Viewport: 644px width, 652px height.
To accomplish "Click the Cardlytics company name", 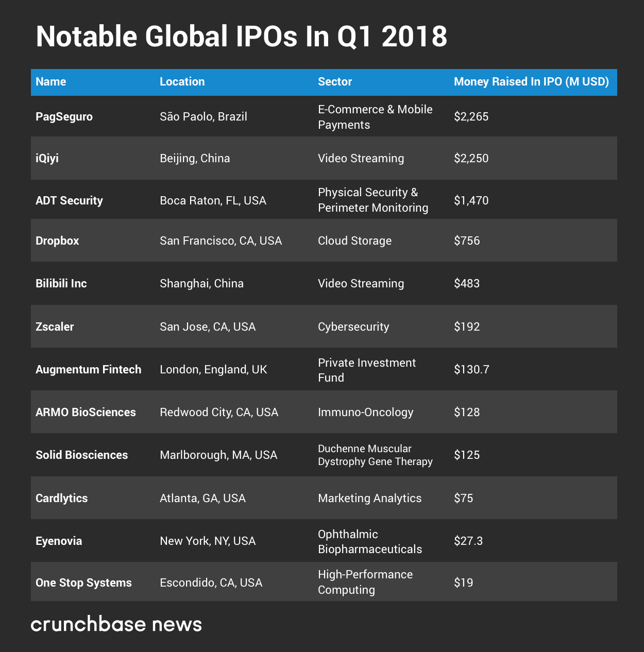I will 61,499.
